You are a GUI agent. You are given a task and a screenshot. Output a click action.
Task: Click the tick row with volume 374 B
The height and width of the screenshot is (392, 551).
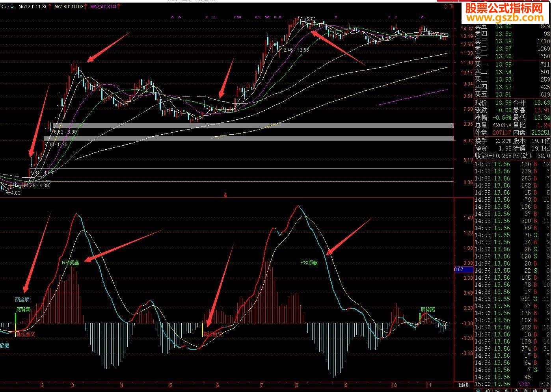point(512,349)
